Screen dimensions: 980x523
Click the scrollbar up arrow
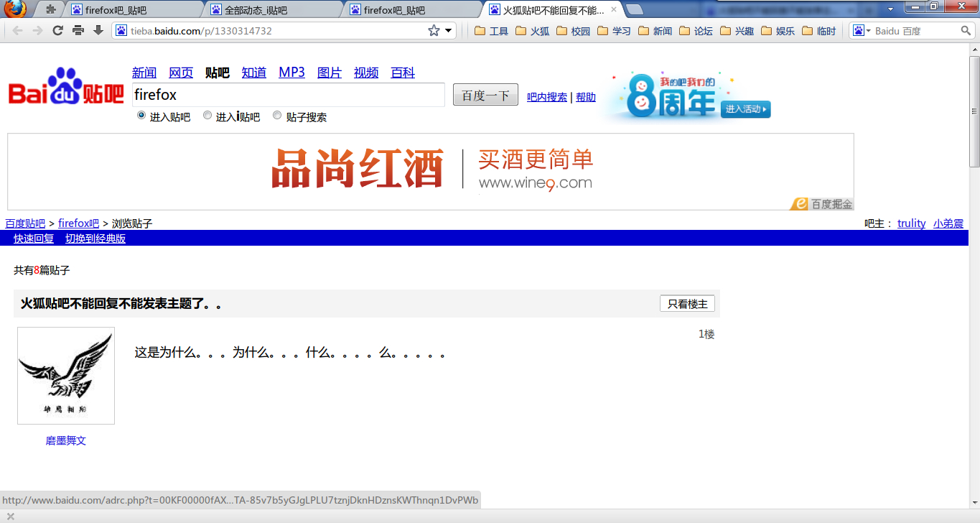[x=974, y=49]
